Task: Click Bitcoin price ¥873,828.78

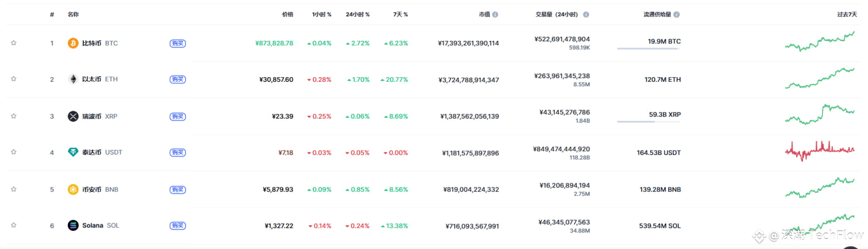Action: tap(274, 43)
